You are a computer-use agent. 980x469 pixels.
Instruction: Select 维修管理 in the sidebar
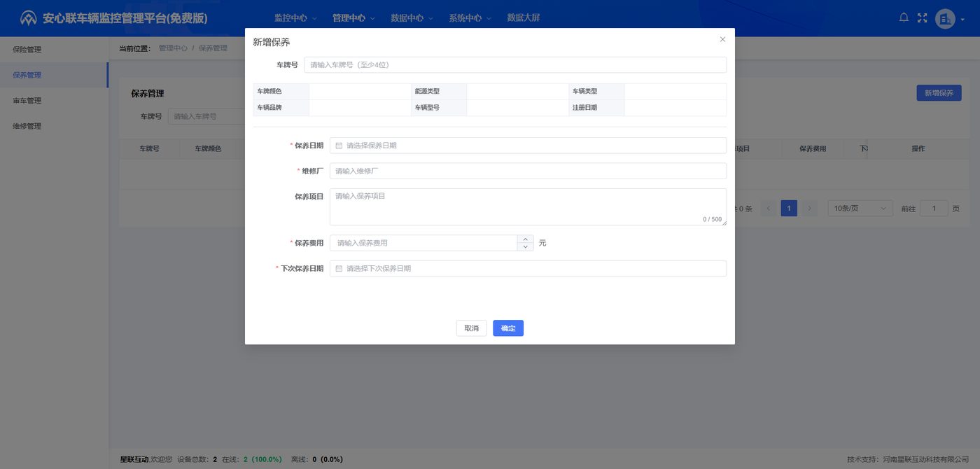coord(54,126)
